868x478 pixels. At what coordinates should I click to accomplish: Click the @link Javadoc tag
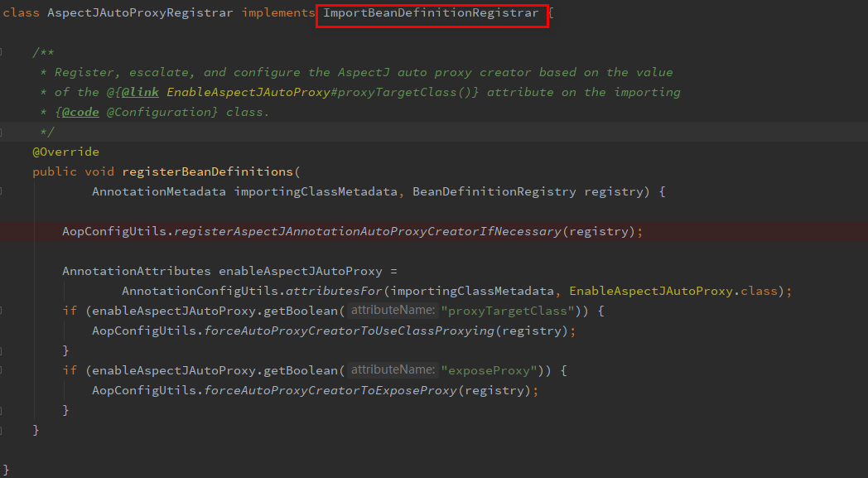click(140, 92)
